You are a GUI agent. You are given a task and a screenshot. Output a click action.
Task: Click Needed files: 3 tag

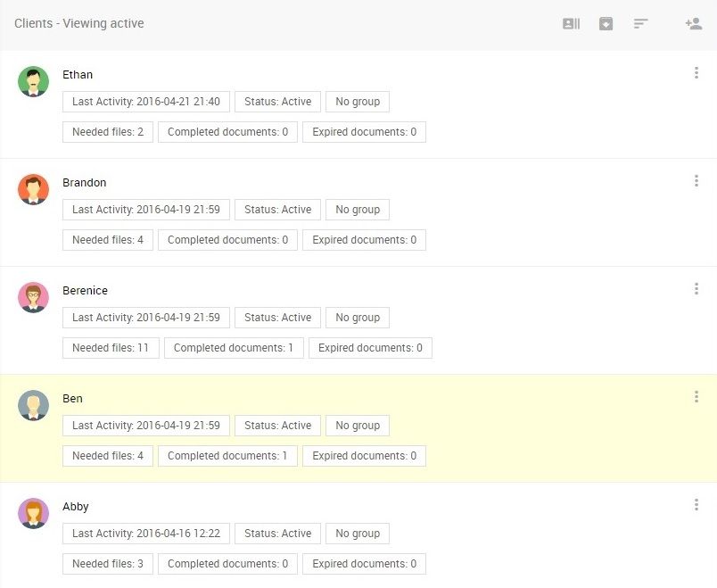[108, 564]
